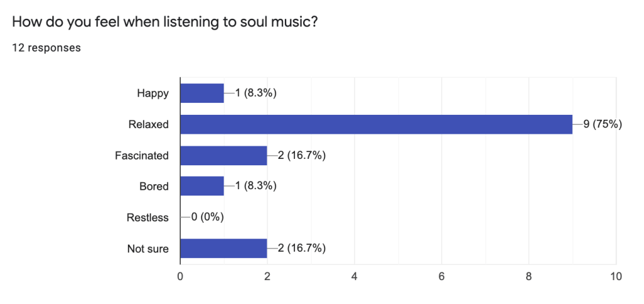
Task: Click the "Happy" category label
Action: point(153,93)
